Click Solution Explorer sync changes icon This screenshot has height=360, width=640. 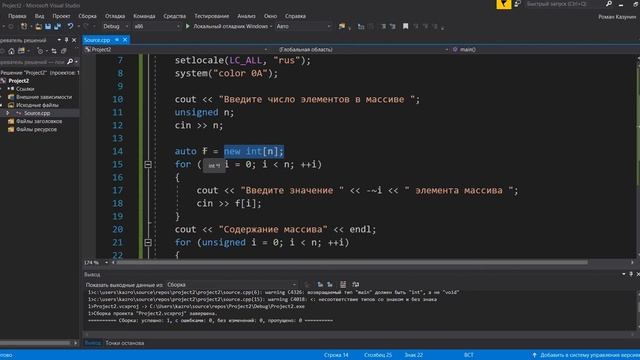53,51
